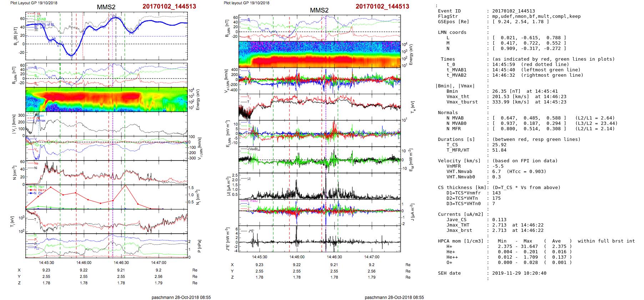Image resolution: width=644 pixels, height=300 pixels.
Task: Click the 'LMN coords' heading
Action: (x=452, y=32)
